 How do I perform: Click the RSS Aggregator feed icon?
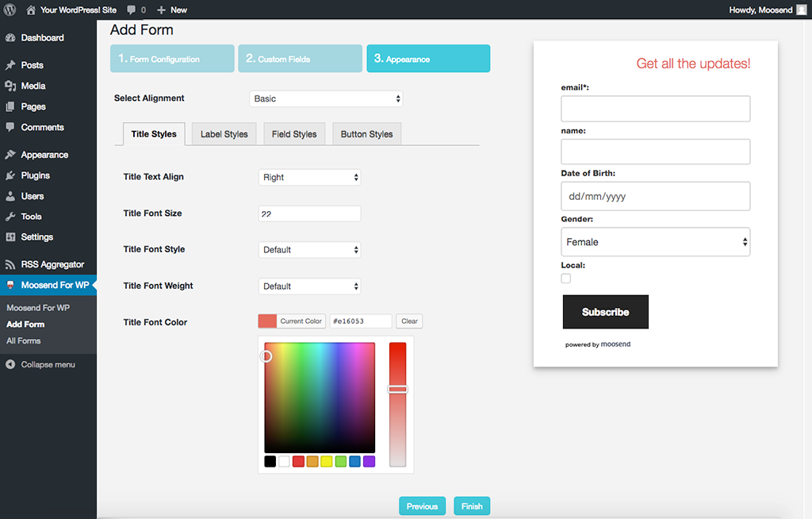[10, 264]
